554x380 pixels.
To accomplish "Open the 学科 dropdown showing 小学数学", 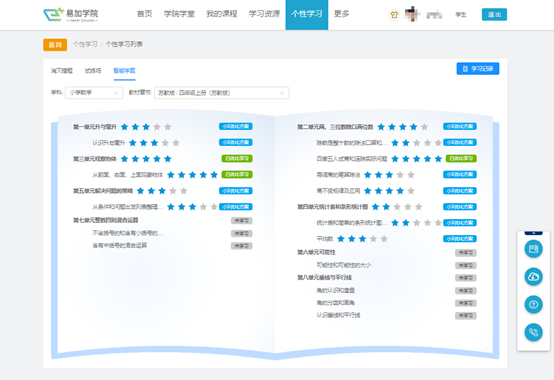I will coord(94,93).
